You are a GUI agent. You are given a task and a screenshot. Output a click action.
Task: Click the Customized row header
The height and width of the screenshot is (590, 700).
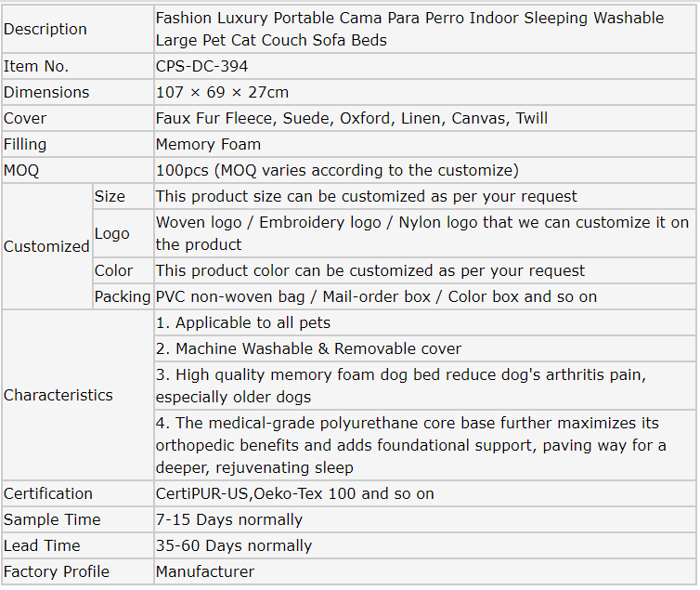pyautogui.click(x=46, y=246)
